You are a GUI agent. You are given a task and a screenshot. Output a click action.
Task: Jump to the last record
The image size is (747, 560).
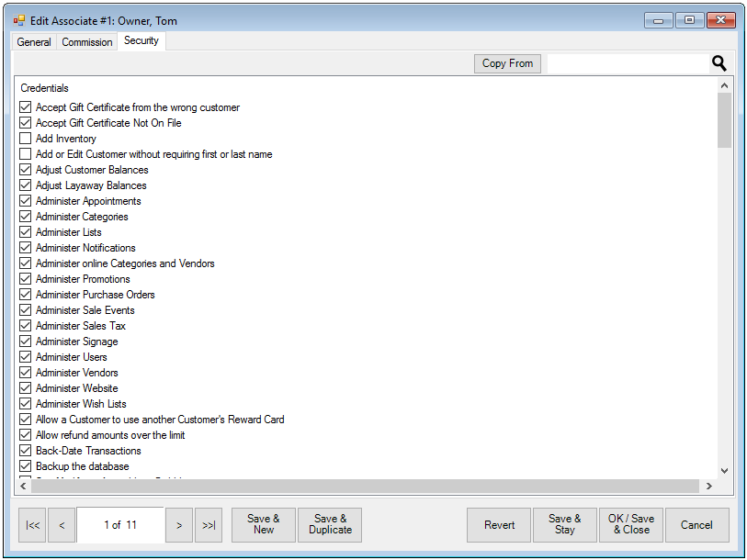[209, 525]
